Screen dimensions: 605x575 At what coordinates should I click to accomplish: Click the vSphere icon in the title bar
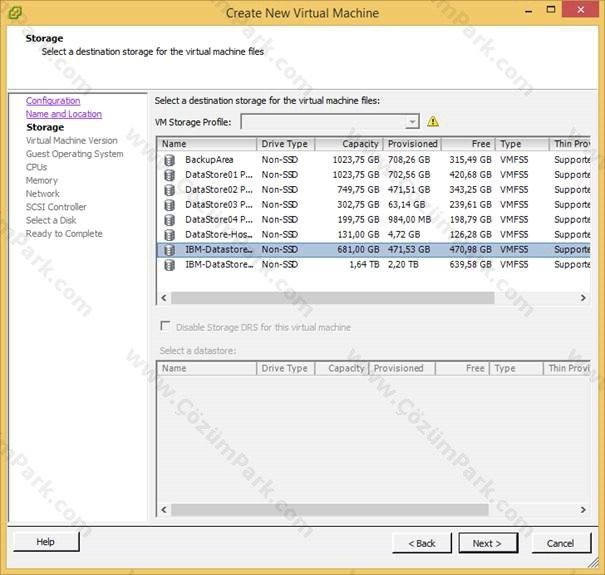pos(15,13)
